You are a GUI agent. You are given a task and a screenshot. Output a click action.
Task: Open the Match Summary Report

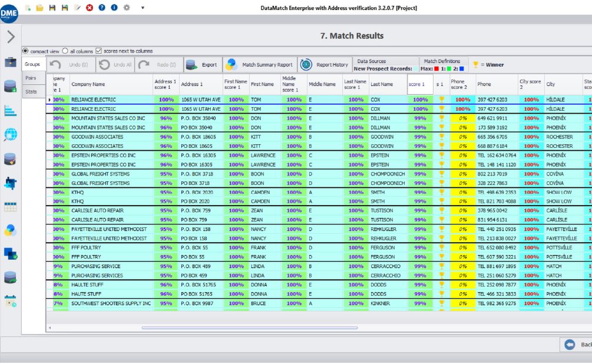(260, 65)
